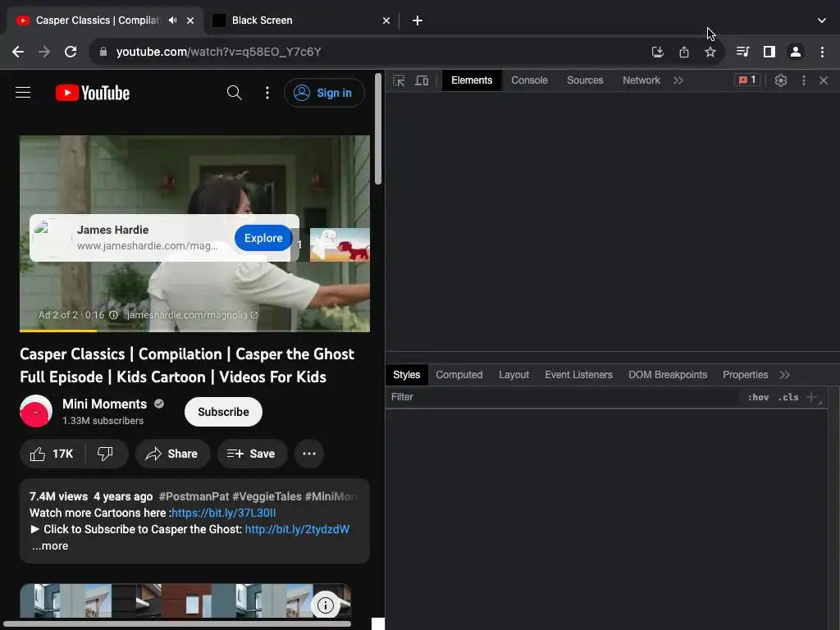Click the companion ad info icon
Screen dimensions: 840x630
tap(325, 605)
